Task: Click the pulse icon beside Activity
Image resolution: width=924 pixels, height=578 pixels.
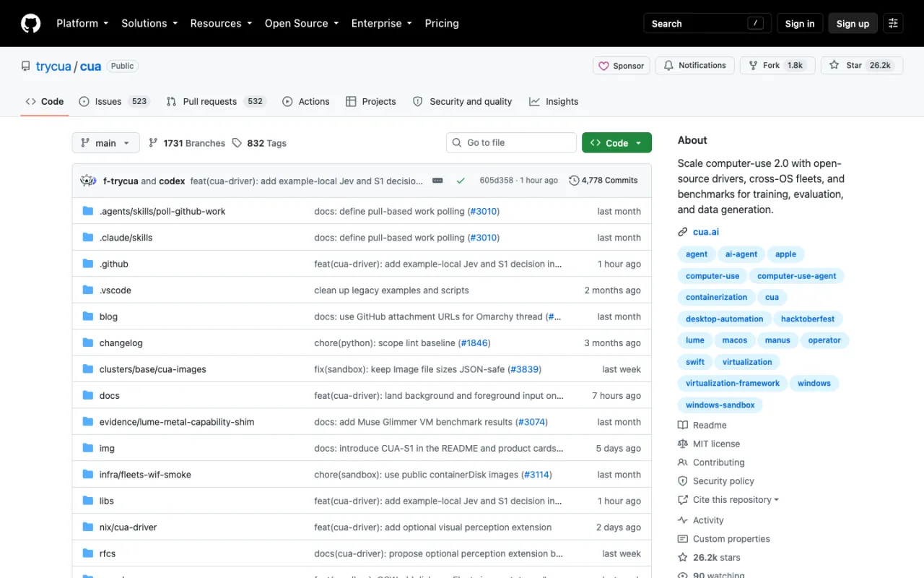Action: tap(683, 520)
